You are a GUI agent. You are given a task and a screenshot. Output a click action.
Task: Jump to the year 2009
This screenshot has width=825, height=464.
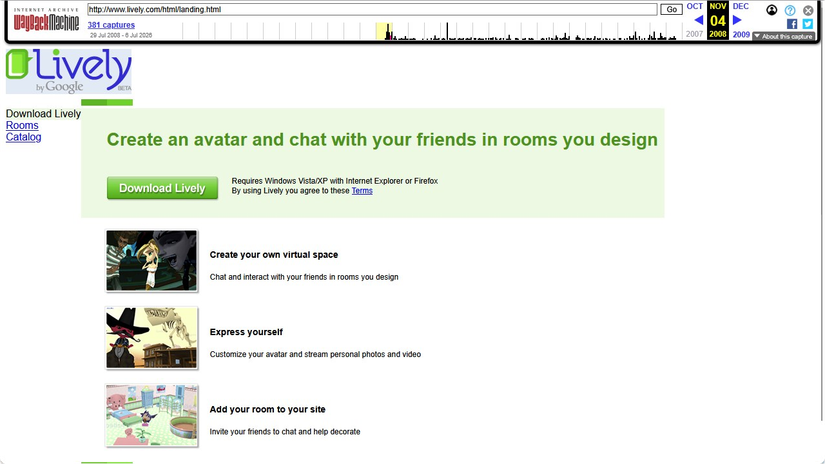tap(741, 34)
